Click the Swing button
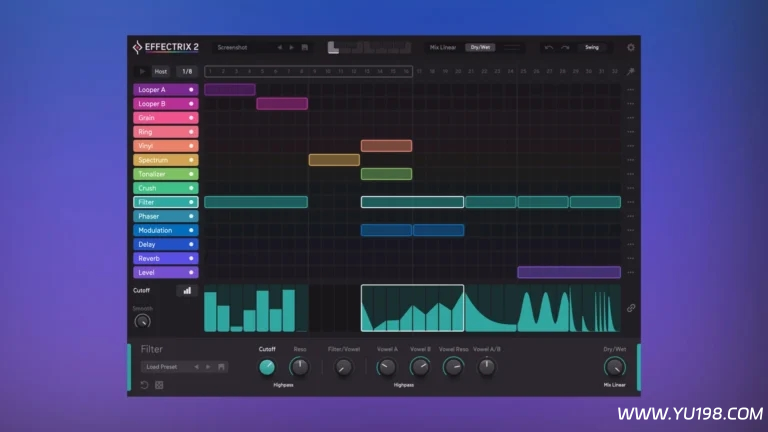 pos(592,48)
